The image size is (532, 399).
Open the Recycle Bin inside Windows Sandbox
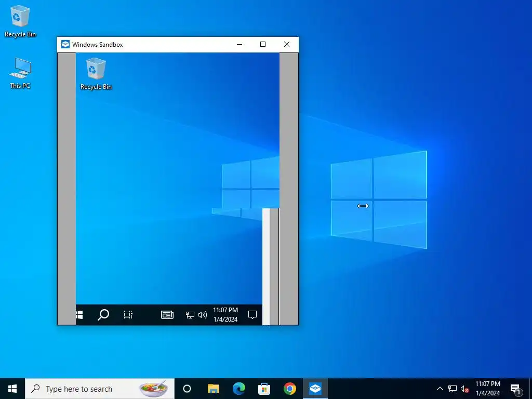pos(96,74)
